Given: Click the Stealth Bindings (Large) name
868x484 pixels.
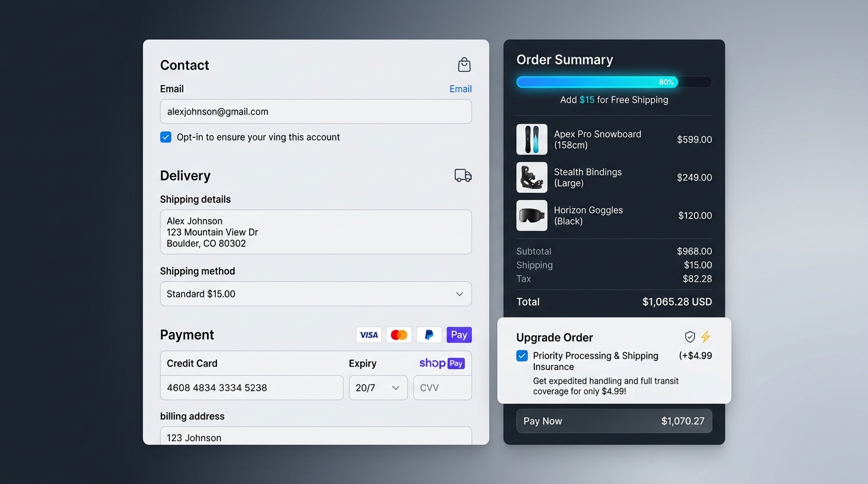Looking at the screenshot, I should coord(588,177).
